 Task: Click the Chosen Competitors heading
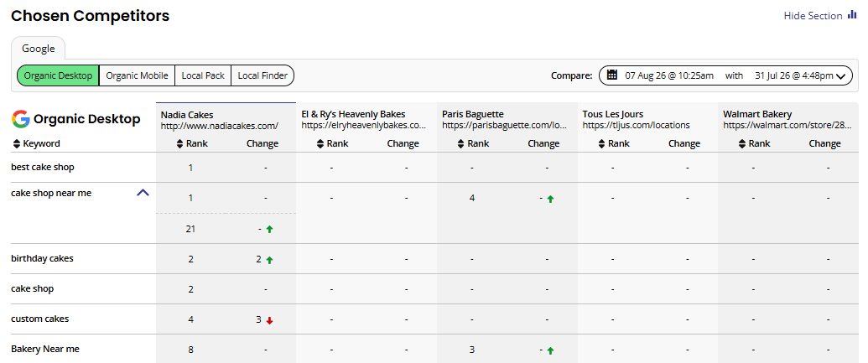point(91,15)
